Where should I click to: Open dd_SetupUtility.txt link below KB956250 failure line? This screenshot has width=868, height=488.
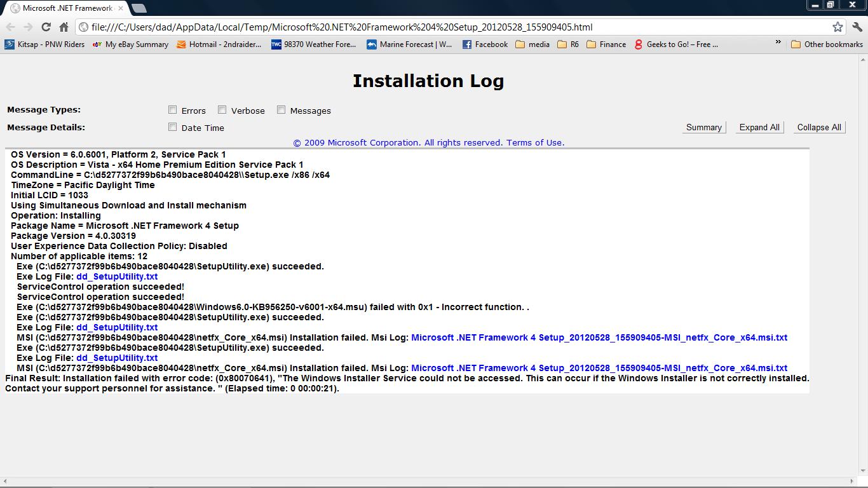pyautogui.click(x=117, y=327)
